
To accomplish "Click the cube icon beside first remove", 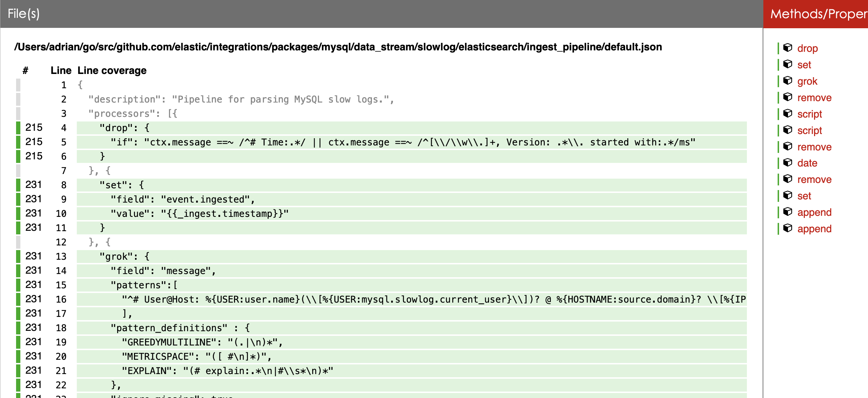I will tap(788, 97).
